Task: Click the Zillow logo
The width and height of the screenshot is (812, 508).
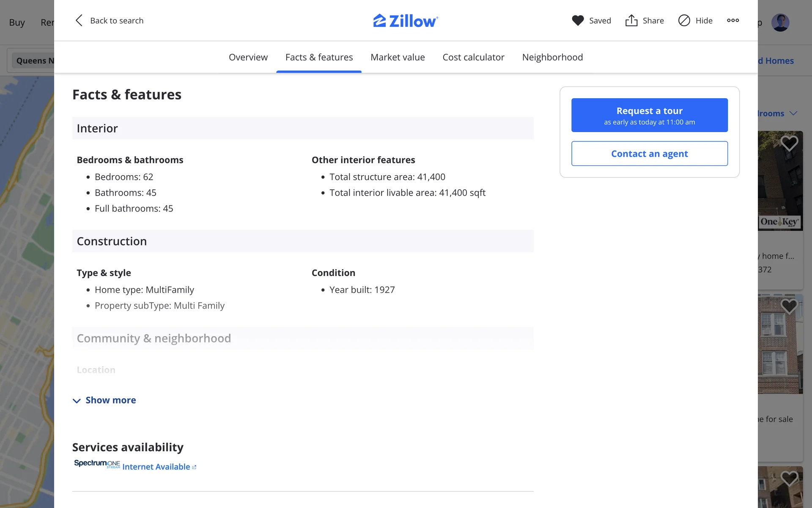Action: [x=405, y=20]
